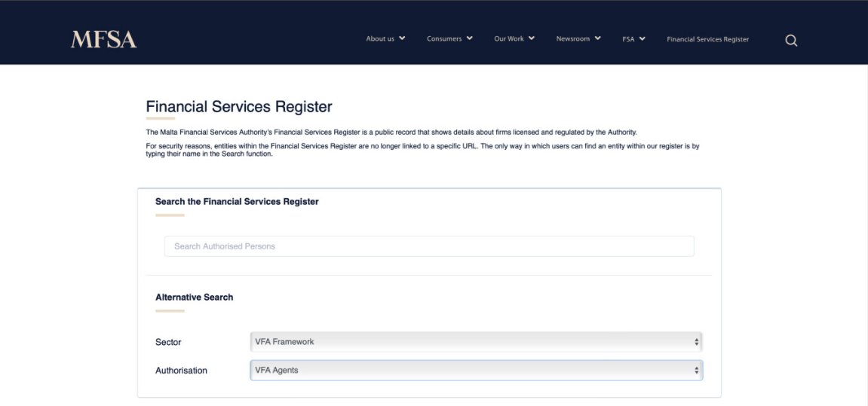Screen dimensions: 868x406
Task: Go to Financial Services Register link
Action: point(707,39)
